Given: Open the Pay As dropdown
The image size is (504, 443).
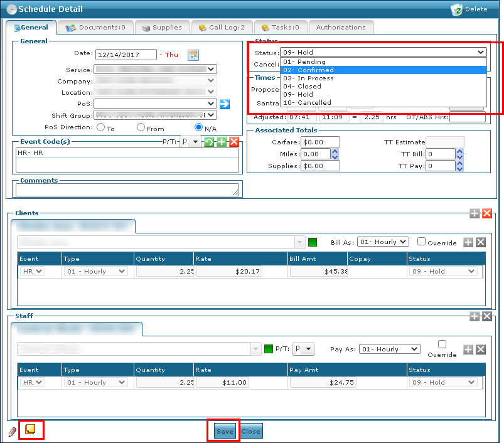Looking at the screenshot, I should click(389, 349).
